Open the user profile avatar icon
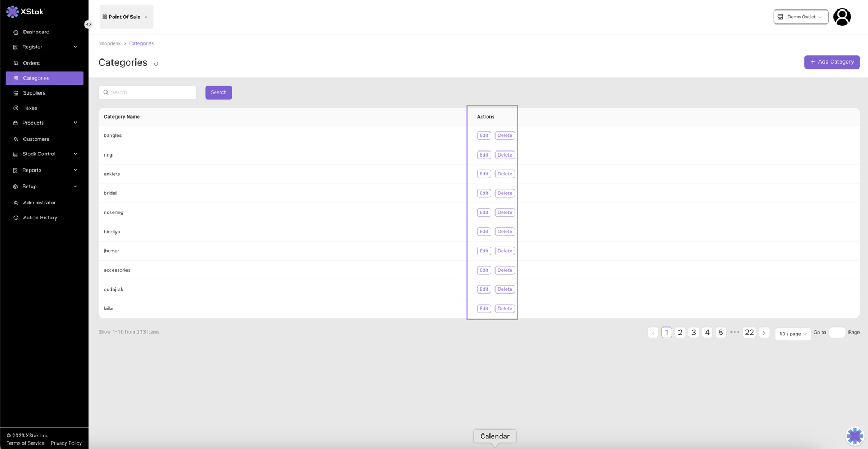This screenshot has height=449, width=868. tap(841, 17)
